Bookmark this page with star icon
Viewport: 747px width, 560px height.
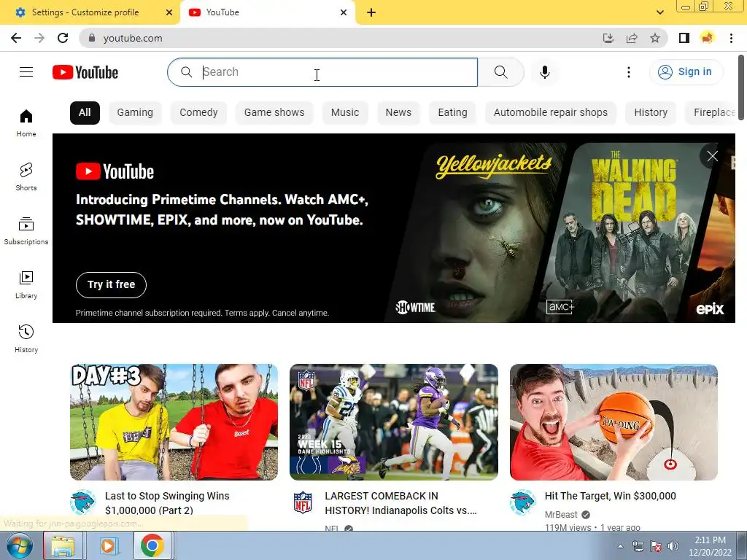(655, 38)
